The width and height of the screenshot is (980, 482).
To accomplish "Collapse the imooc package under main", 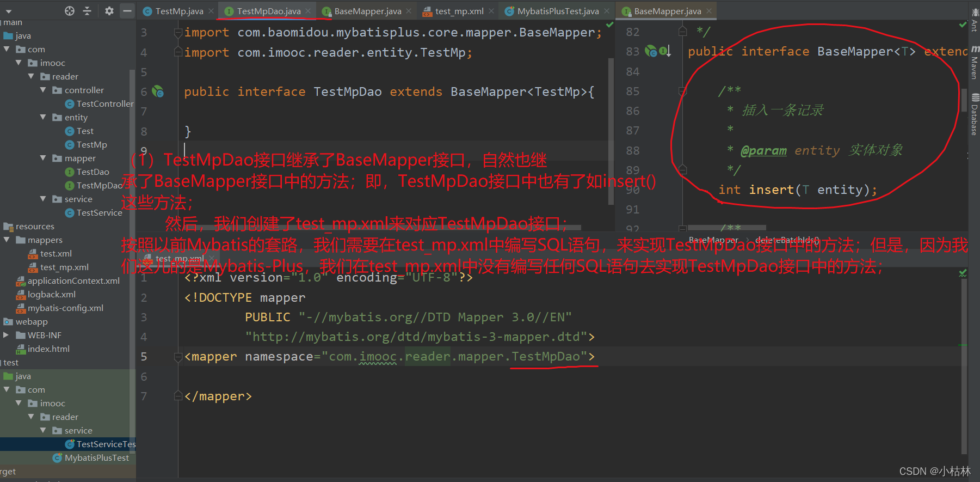I will (19, 63).
